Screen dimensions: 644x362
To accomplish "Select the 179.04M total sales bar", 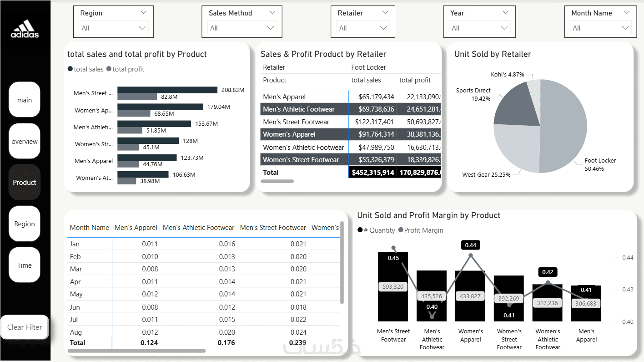I will (x=160, y=107).
